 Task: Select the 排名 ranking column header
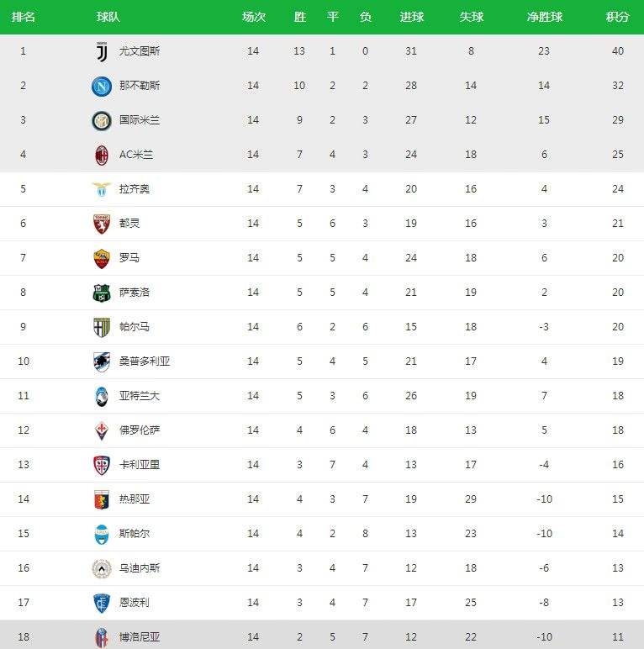point(24,17)
